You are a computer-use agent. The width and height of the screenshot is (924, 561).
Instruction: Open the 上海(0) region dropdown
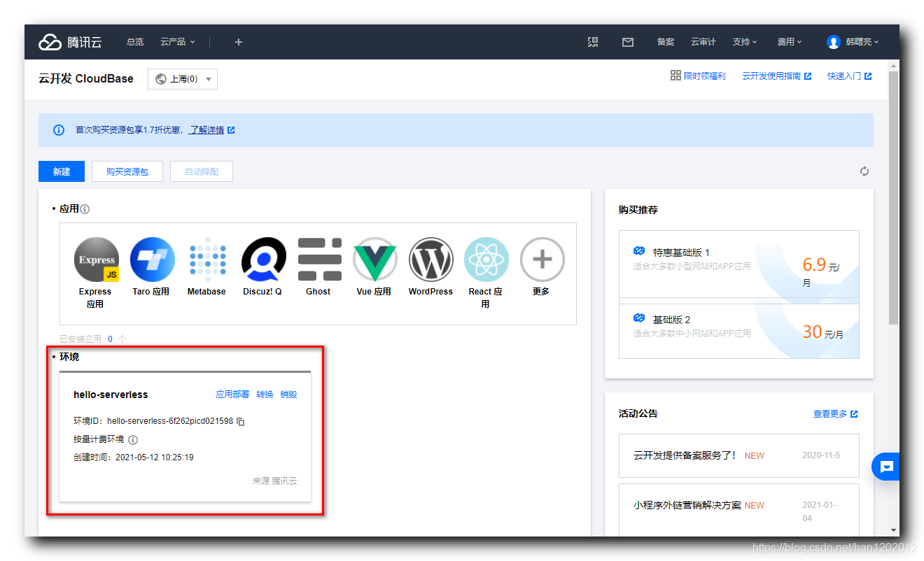(183, 79)
